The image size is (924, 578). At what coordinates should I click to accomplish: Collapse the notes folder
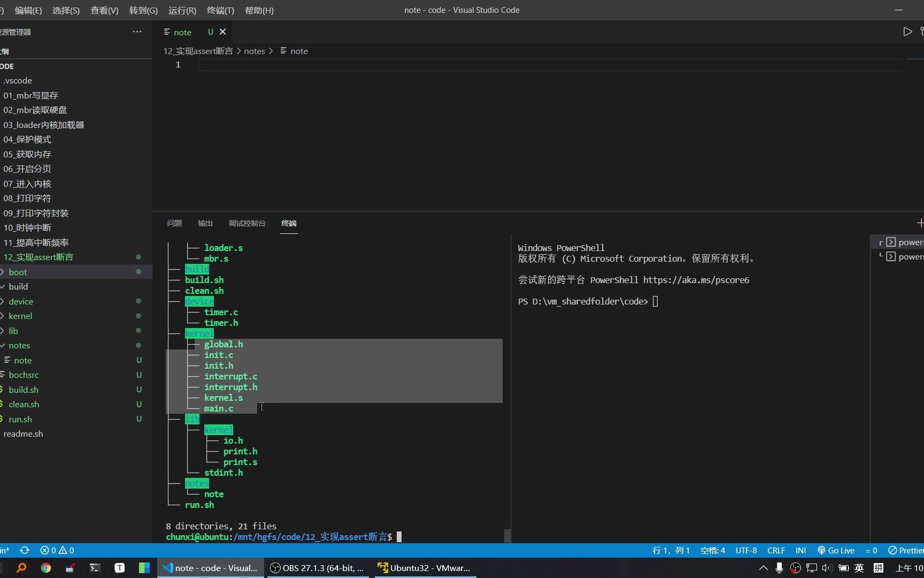coord(76,345)
